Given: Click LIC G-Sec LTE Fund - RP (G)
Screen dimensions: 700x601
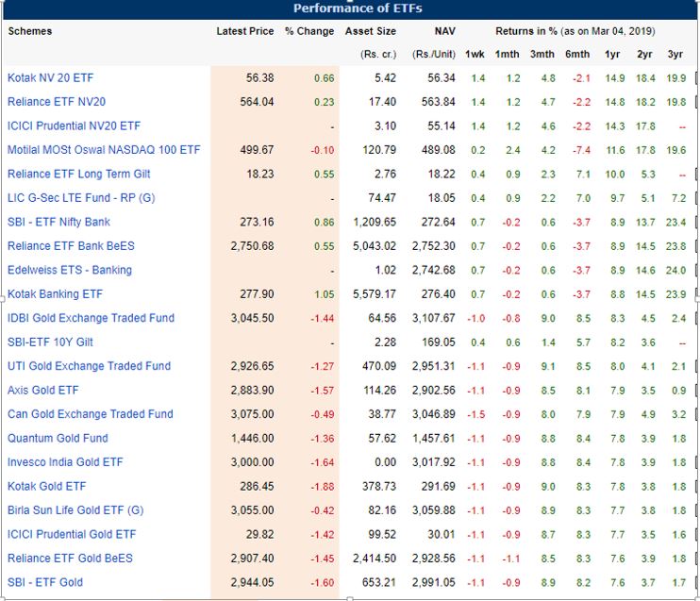Looking at the screenshot, I should [x=81, y=198].
